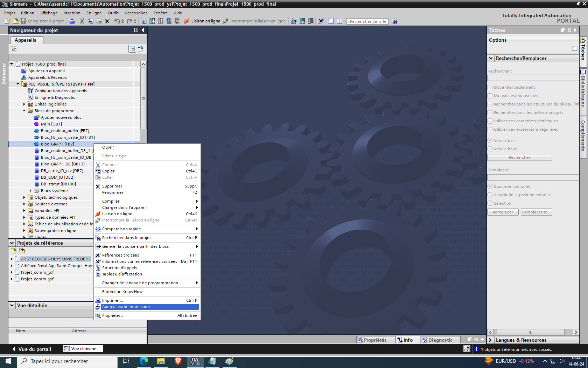Screen dimensions: 588x368
Task: Click the new project toolbar icon
Action: pyautogui.click(x=7, y=21)
